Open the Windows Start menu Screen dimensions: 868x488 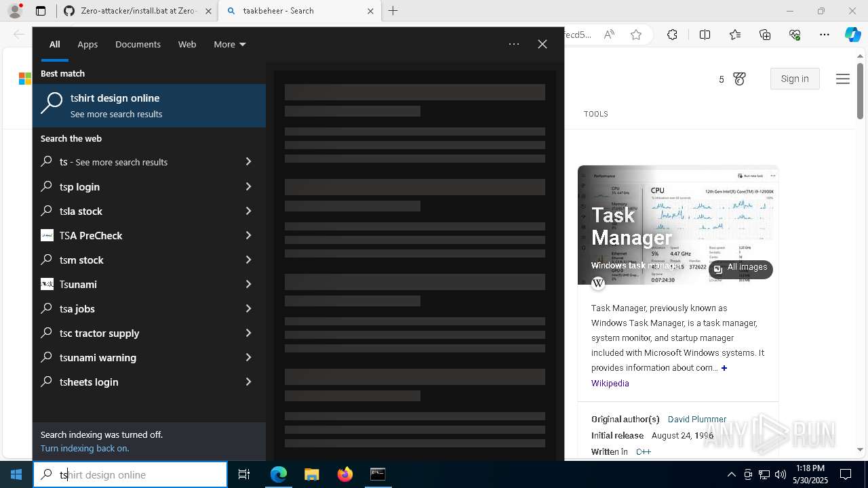click(16, 474)
